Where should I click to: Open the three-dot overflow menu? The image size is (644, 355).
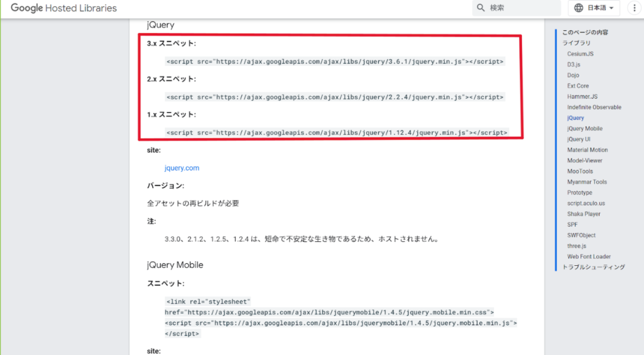point(634,8)
